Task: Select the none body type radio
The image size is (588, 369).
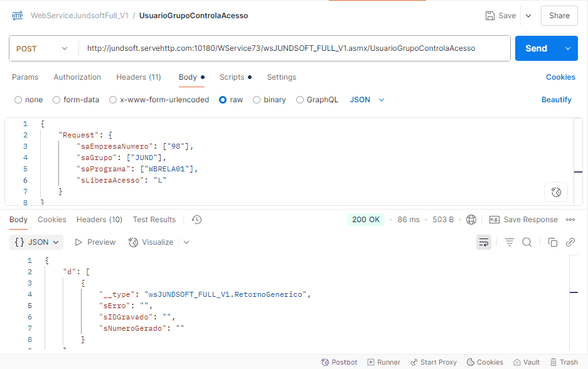Action: click(x=18, y=100)
